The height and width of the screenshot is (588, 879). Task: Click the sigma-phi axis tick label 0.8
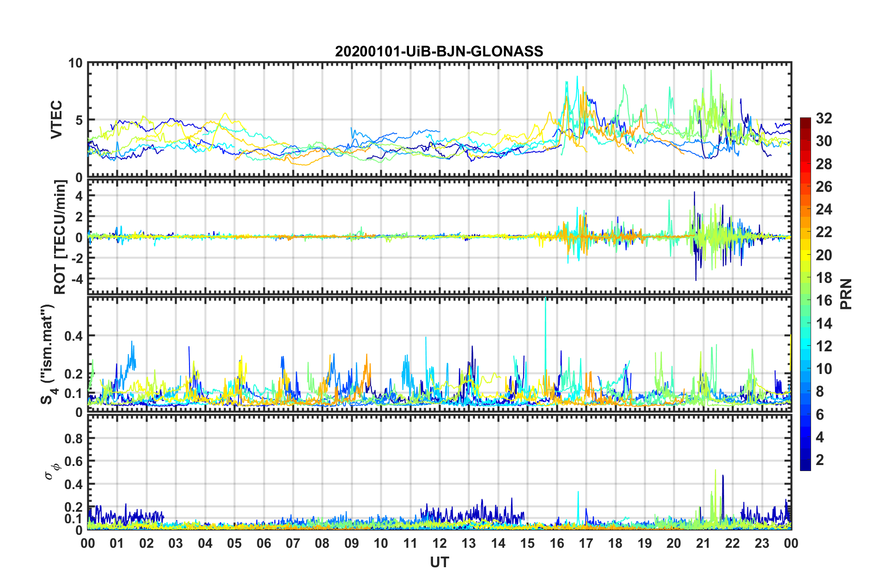click(73, 438)
